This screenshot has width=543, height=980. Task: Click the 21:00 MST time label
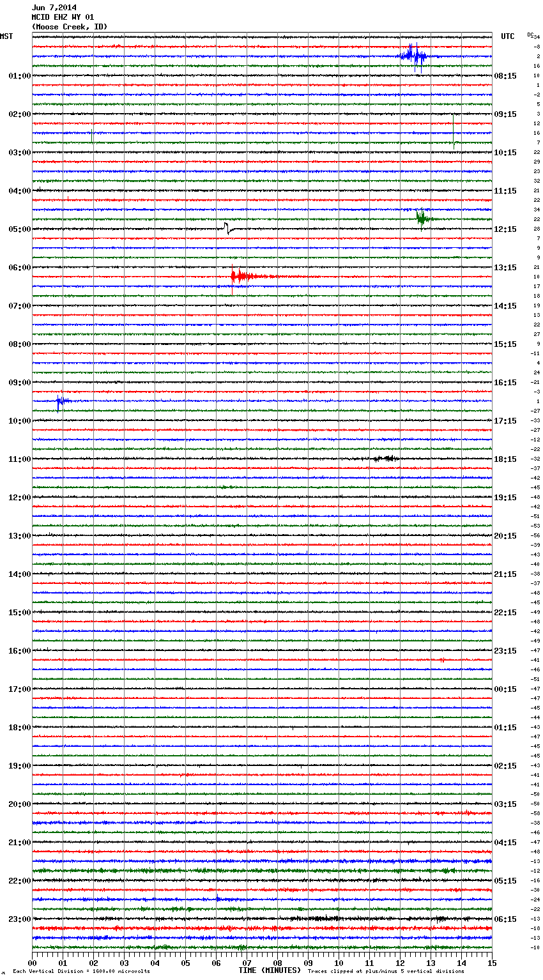[20, 843]
